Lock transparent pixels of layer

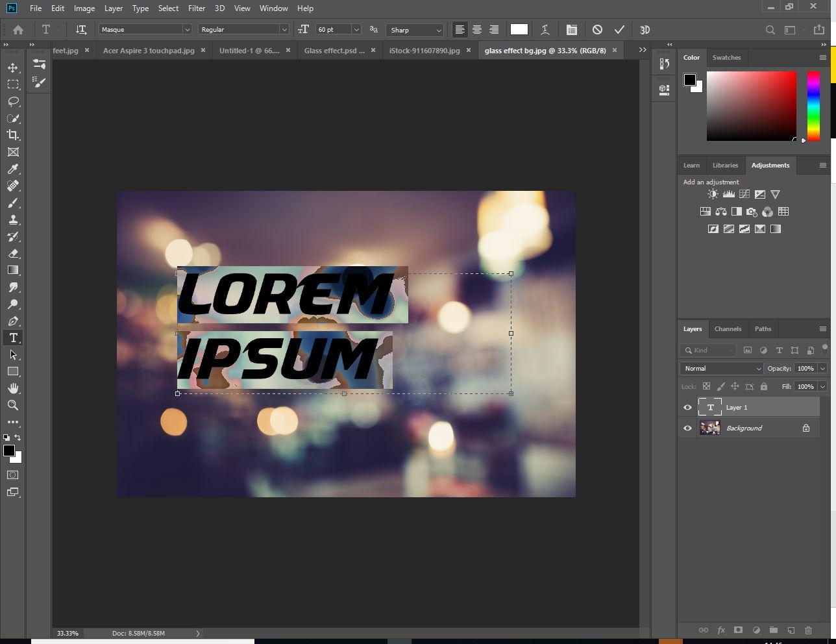(x=706, y=386)
